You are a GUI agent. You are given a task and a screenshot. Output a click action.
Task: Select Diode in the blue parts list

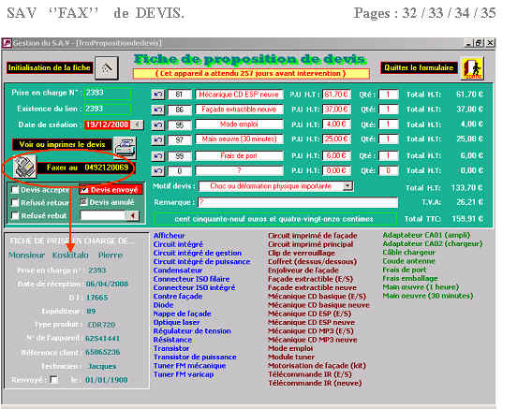(164, 305)
